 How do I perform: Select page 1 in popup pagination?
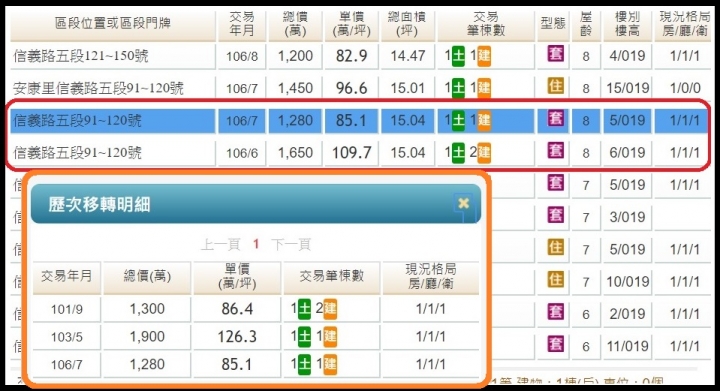[256, 244]
